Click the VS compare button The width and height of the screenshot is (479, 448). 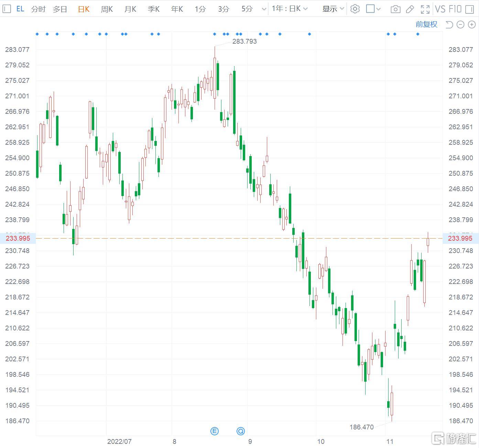click(440, 9)
